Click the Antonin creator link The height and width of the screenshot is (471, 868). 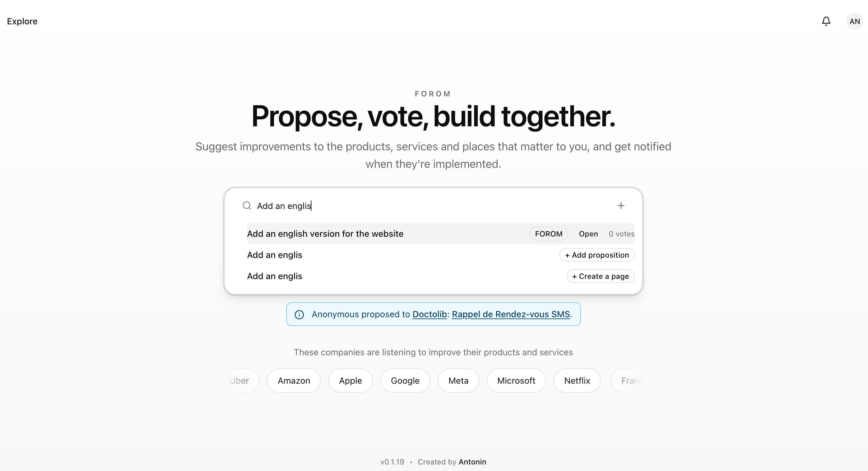472,462
